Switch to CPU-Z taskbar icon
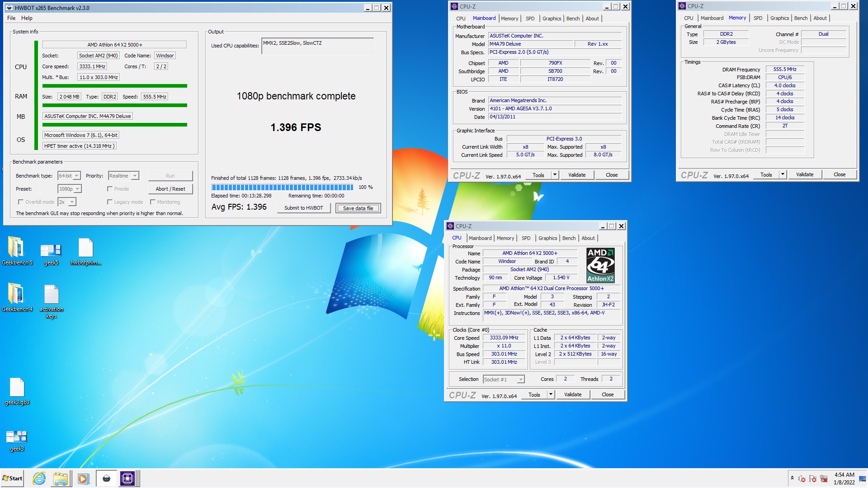The width and height of the screenshot is (868, 488). [x=128, y=479]
